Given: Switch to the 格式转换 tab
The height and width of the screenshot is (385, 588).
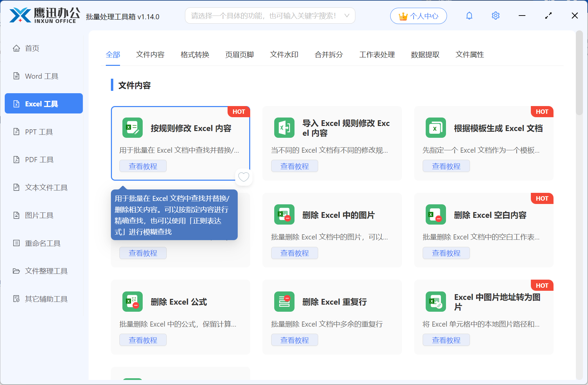Looking at the screenshot, I should pos(195,54).
